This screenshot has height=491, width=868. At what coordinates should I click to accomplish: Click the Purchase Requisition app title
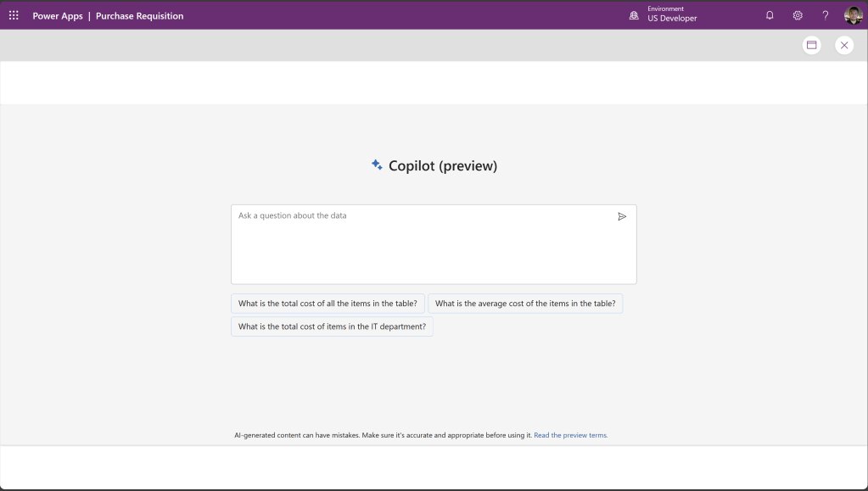pyautogui.click(x=139, y=16)
